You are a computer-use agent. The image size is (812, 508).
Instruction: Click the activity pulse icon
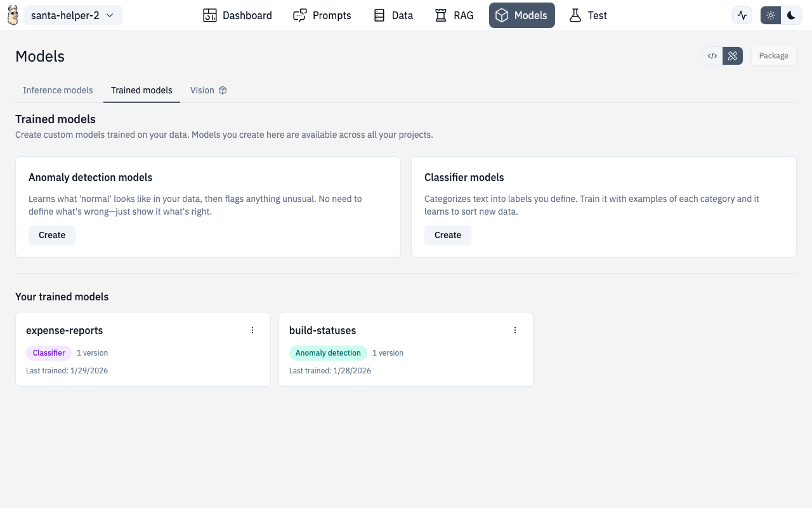tap(742, 15)
